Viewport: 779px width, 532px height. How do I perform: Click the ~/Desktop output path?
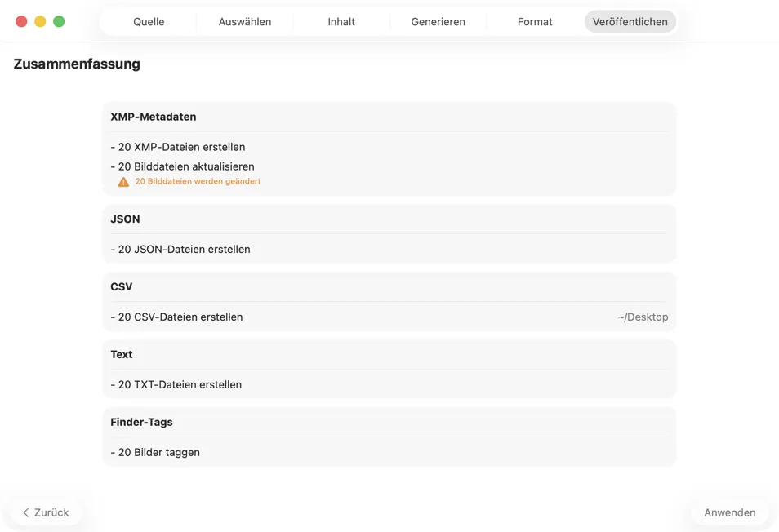click(643, 317)
